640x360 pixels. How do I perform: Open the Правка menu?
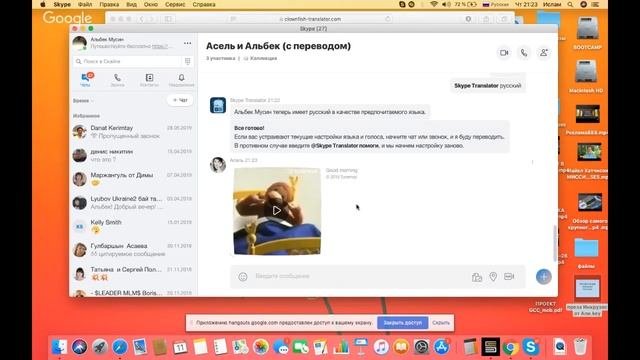(109, 4)
